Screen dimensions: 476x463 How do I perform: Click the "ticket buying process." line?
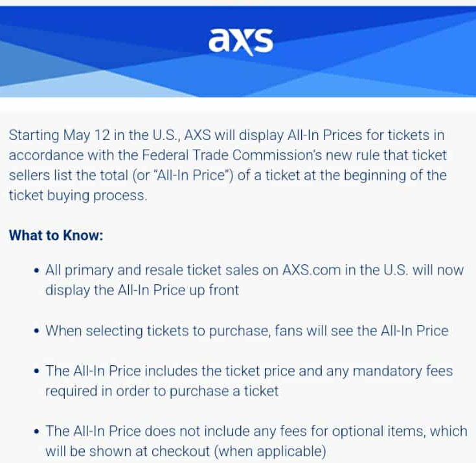[x=78, y=196]
